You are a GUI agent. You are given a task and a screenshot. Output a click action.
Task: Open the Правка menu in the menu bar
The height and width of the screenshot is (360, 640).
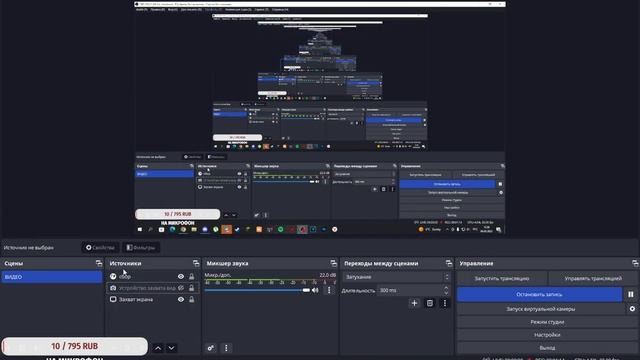click(x=158, y=9)
